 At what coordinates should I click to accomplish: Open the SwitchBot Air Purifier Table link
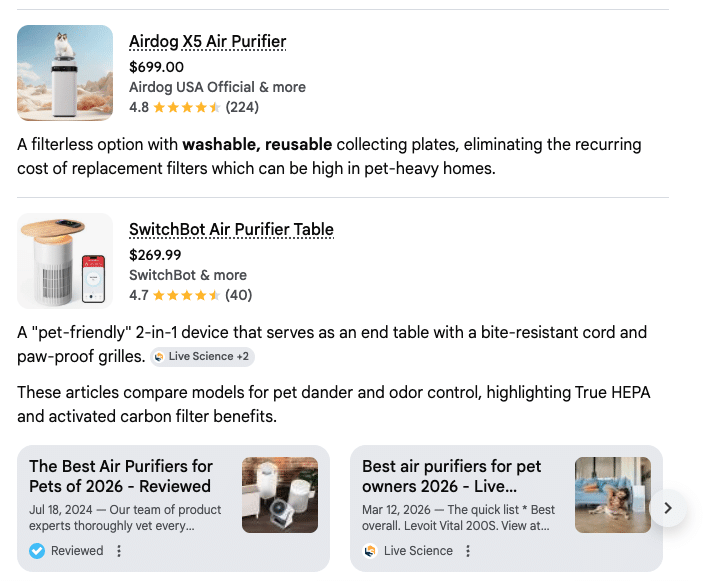[x=231, y=230]
